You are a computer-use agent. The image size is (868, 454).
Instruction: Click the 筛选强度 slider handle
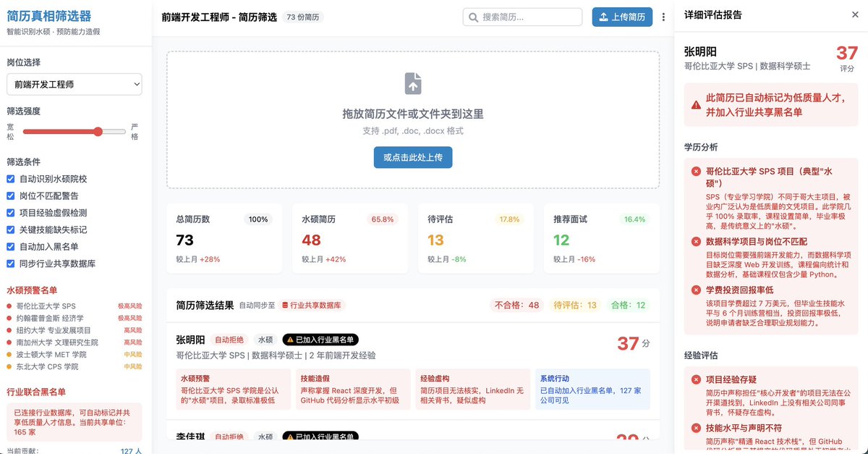pos(98,132)
